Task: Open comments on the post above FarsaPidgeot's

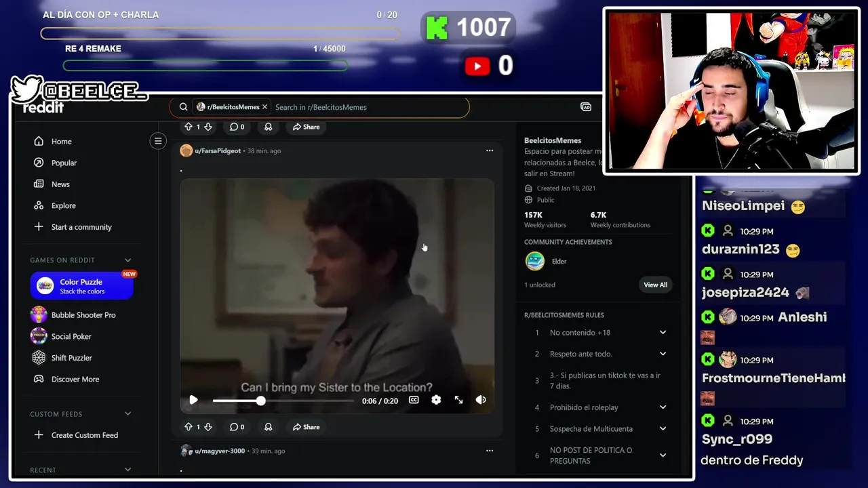Action: point(237,127)
